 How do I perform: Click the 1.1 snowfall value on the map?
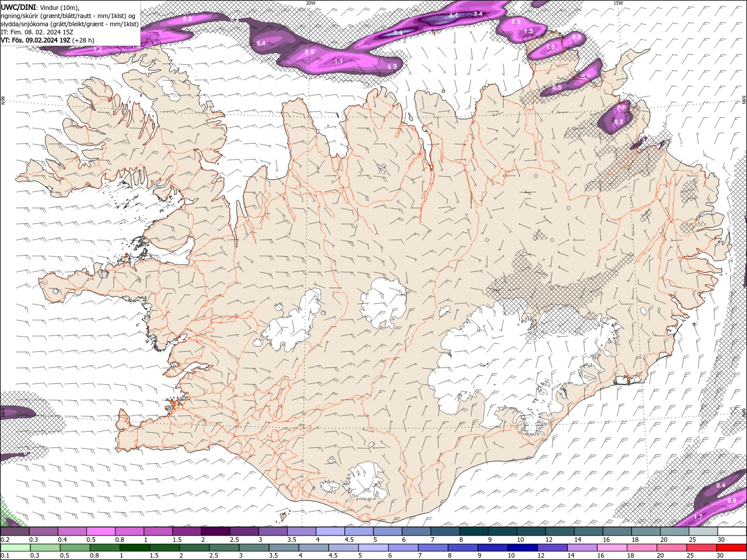click(338, 61)
